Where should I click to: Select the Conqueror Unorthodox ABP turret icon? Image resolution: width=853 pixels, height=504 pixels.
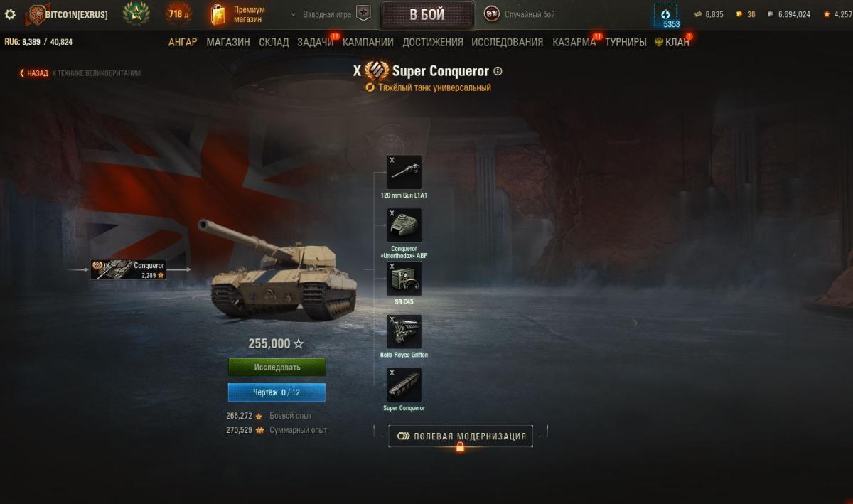point(404,225)
